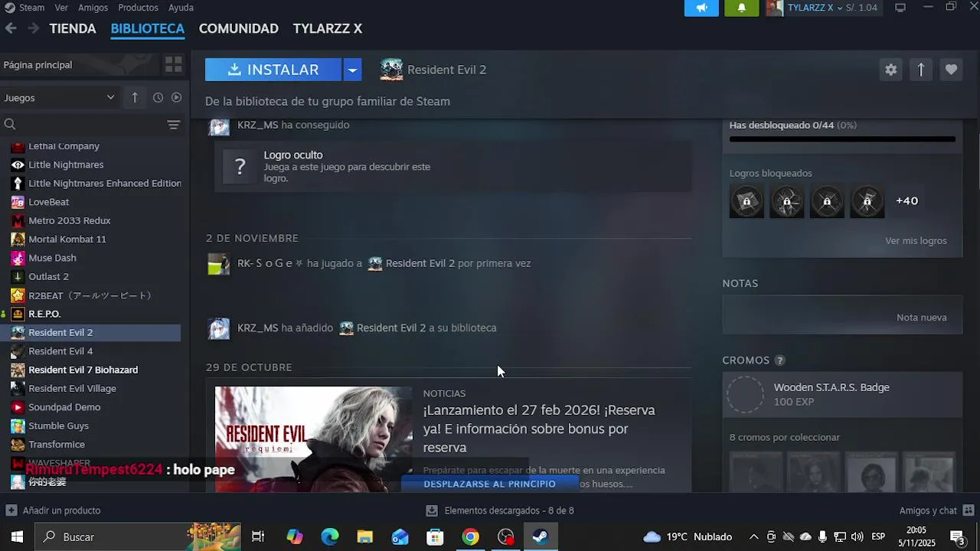This screenshot has height=551, width=980.
Task: Click the +40 more achievements link
Action: tap(906, 201)
